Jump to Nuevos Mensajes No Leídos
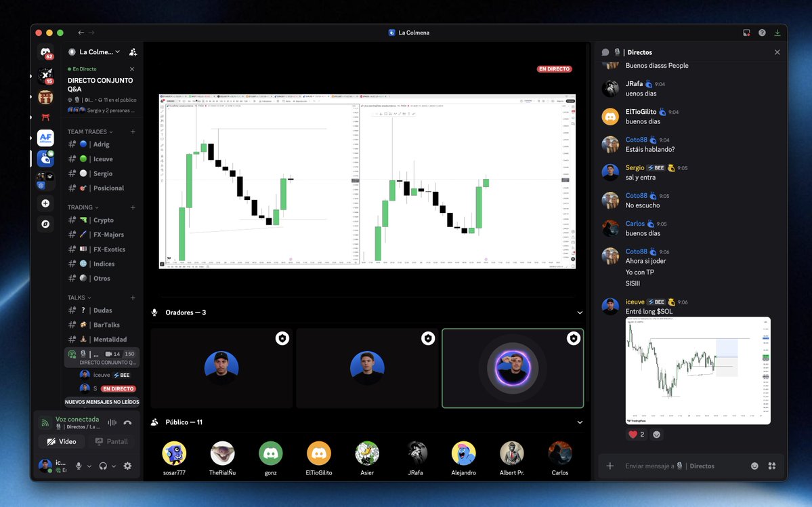The height and width of the screenshot is (507, 812). [x=102, y=402]
